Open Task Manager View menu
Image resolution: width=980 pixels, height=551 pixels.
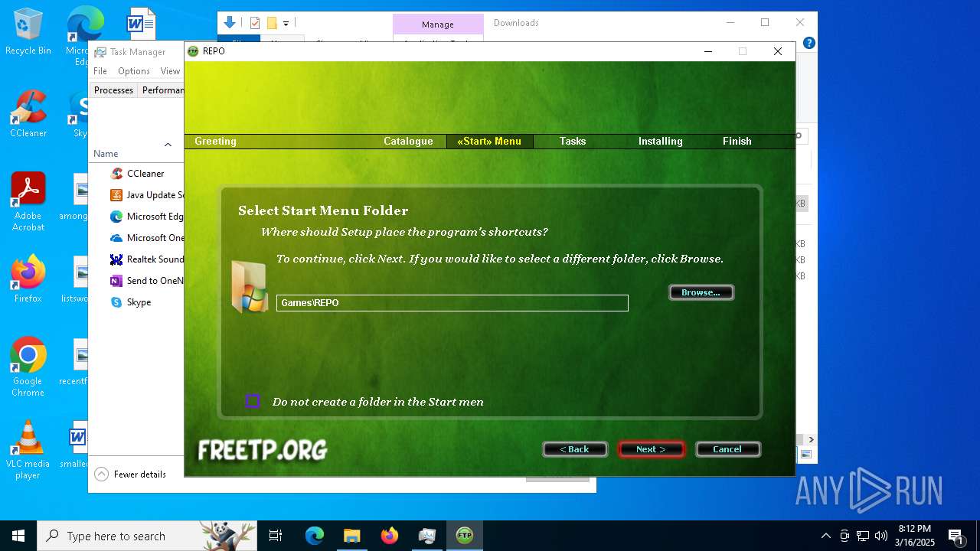(x=170, y=71)
